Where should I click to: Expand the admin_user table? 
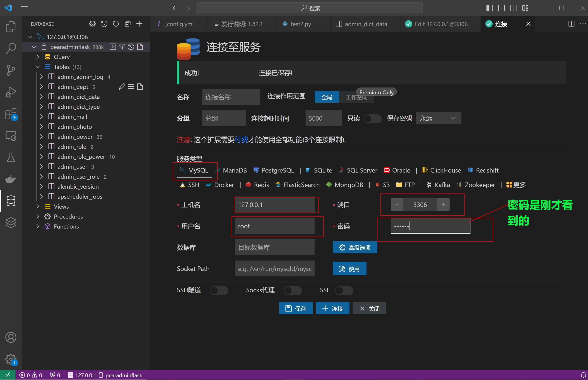click(41, 167)
